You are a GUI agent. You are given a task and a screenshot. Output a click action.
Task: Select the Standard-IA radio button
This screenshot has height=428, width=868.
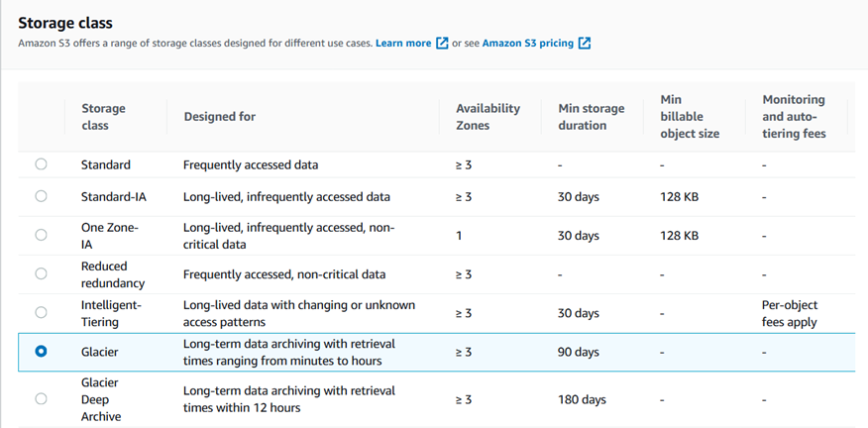coord(41,196)
